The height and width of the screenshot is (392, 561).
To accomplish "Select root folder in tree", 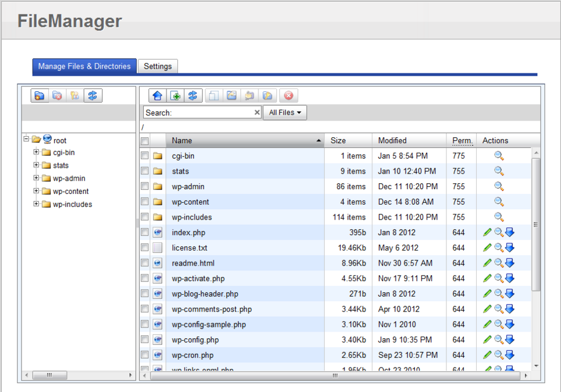I will (60, 141).
